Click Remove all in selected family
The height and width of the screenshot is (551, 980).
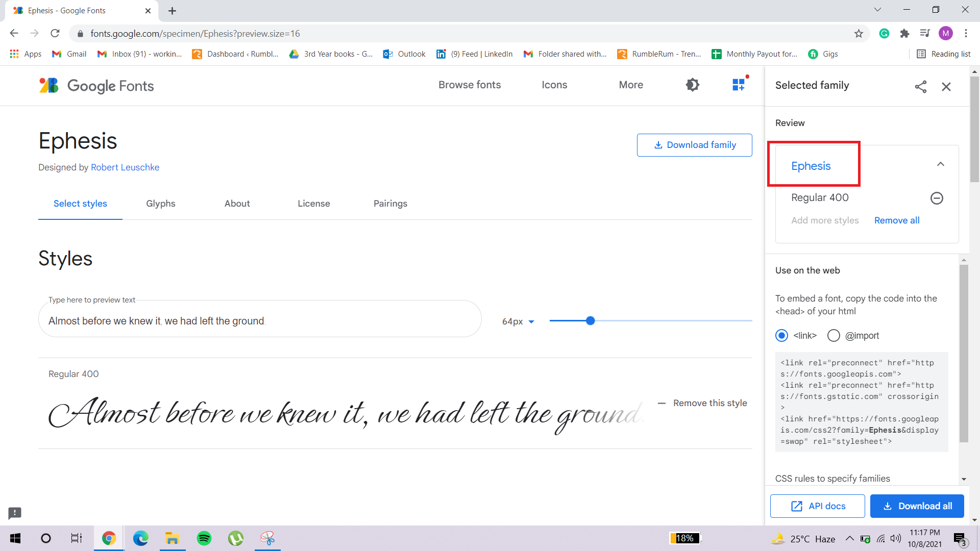897,220
